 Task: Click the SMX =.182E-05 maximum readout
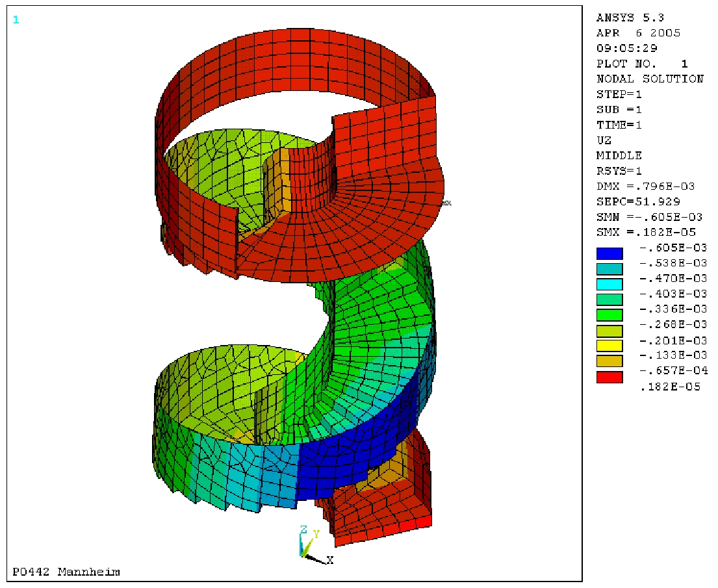(649, 232)
